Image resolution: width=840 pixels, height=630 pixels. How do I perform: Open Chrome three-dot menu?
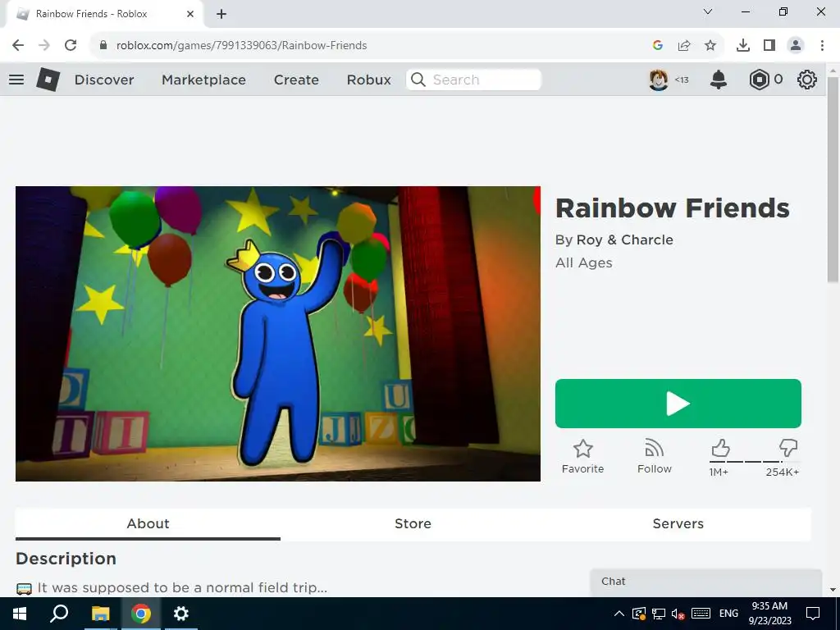pyautogui.click(x=822, y=46)
